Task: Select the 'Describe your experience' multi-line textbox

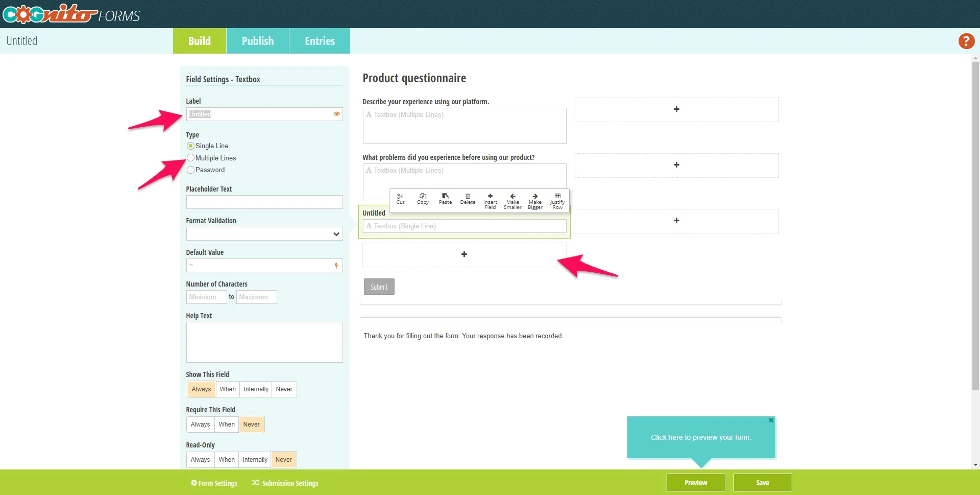Action: [x=464, y=126]
